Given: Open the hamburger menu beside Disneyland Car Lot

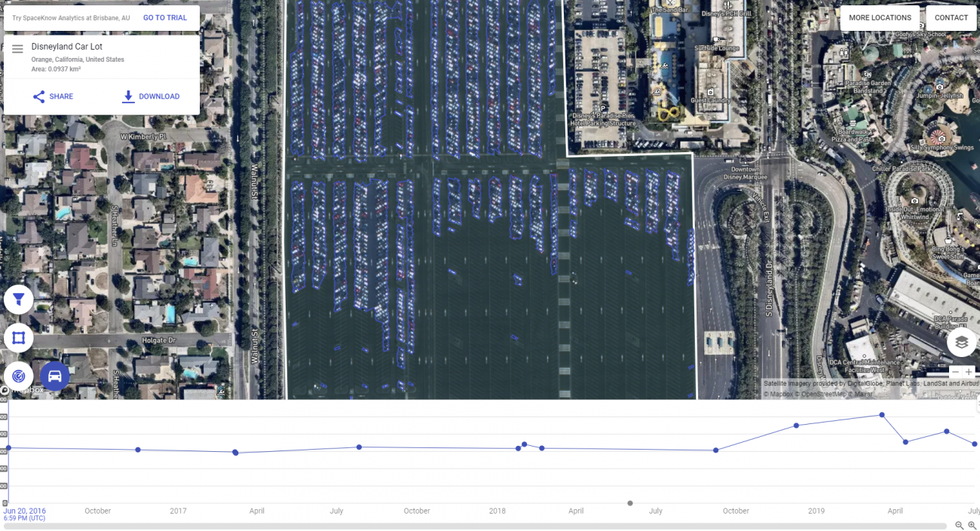Looking at the screenshot, I should coord(17,49).
